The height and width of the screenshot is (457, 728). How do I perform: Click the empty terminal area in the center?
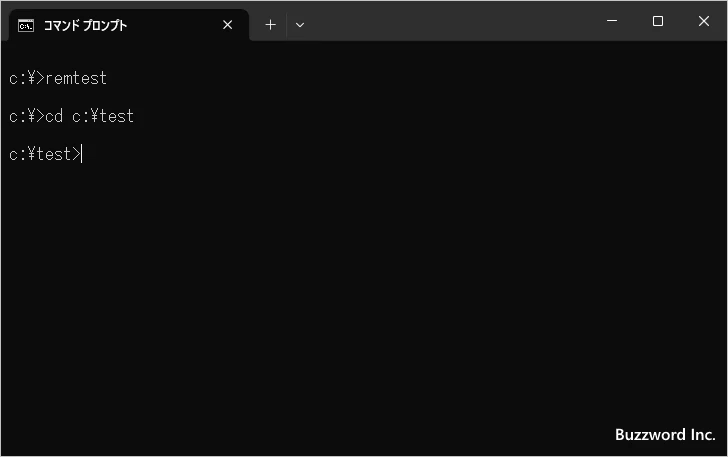coord(364,280)
